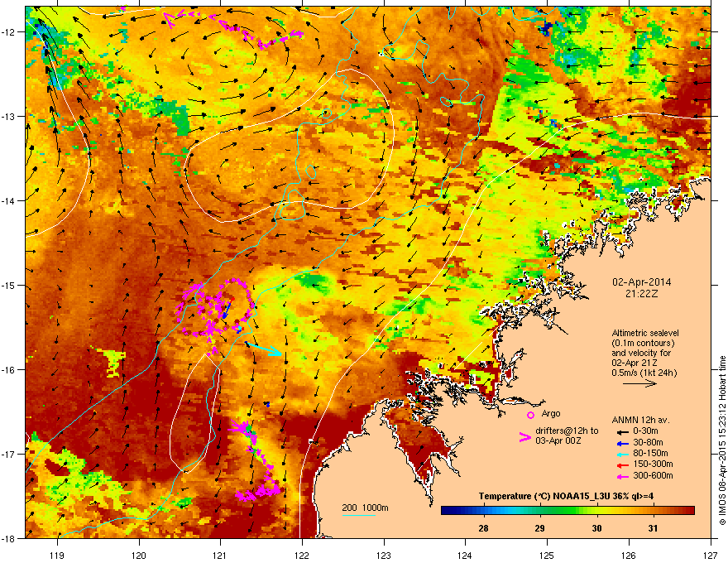Click the color bar at 28 degrees

483,511
